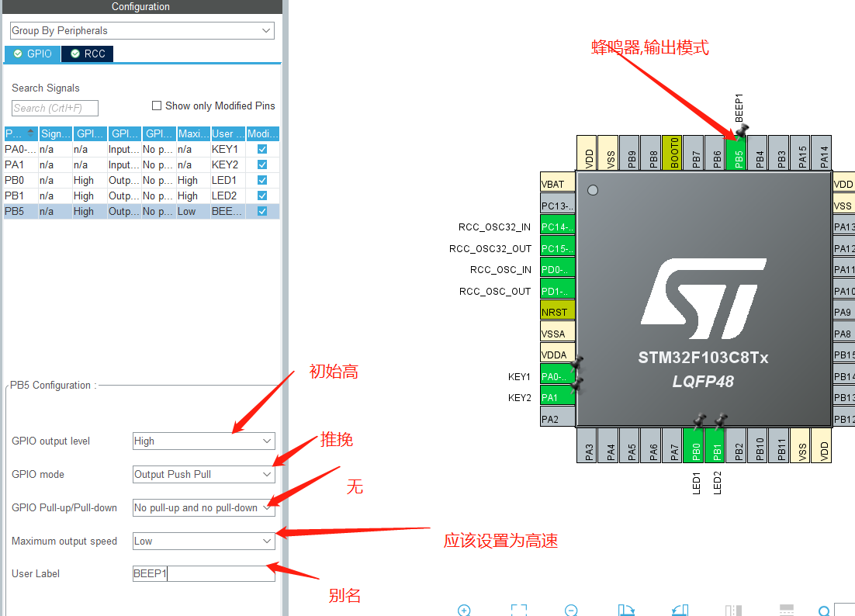
Task: Open the GPIO mode dropdown
Action: 204,474
